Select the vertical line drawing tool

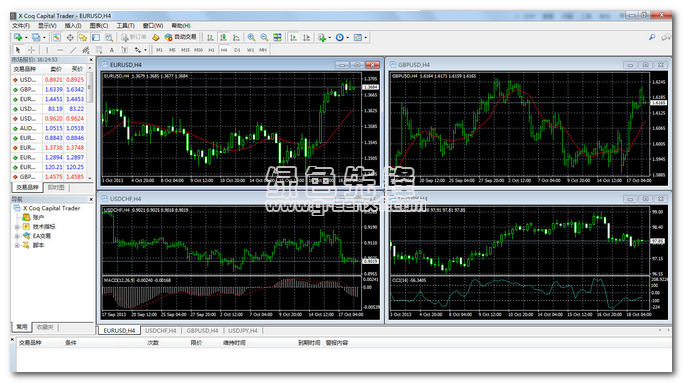tap(47, 50)
